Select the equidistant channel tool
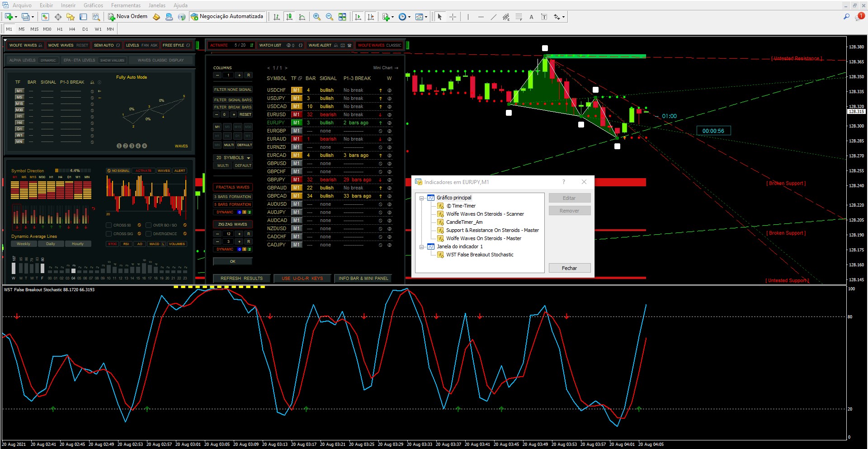Viewport: 868px width, 449px height. click(506, 17)
